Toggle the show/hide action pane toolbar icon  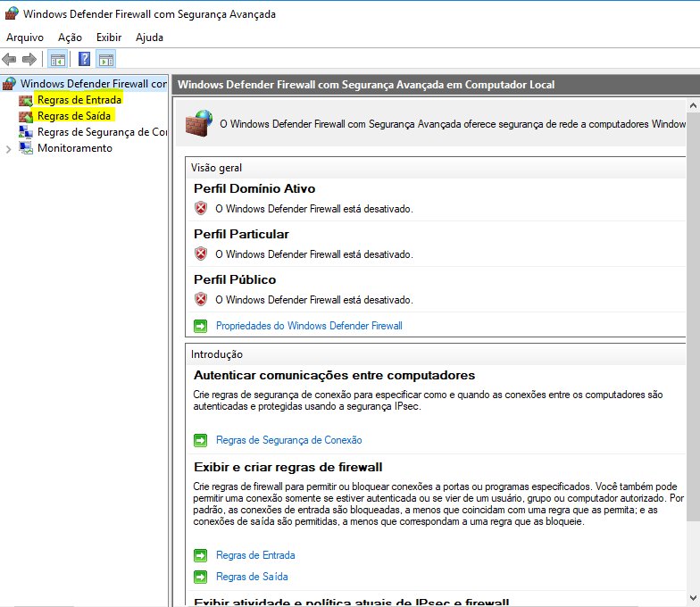coord(105,59)
